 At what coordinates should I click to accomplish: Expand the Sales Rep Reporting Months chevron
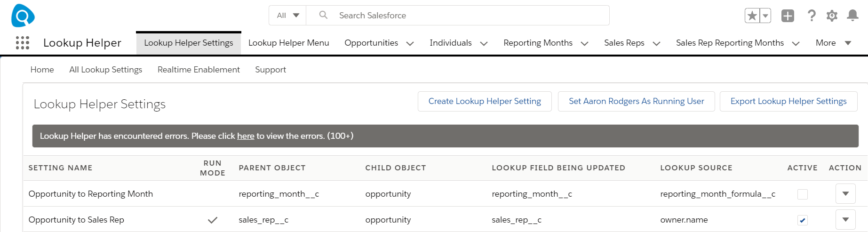(796, 43)
